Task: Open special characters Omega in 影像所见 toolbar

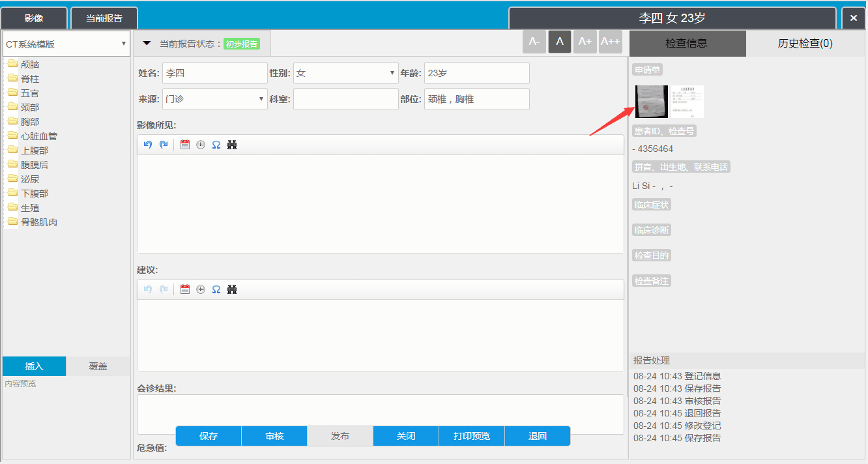Action: (x=216, y=145)
